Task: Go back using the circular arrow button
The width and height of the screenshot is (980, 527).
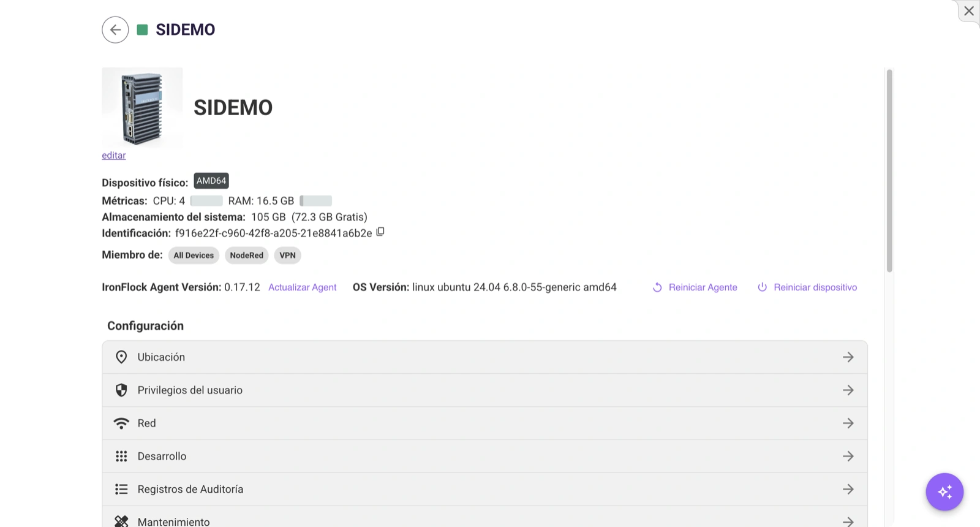Action: (x=115, y=29)
